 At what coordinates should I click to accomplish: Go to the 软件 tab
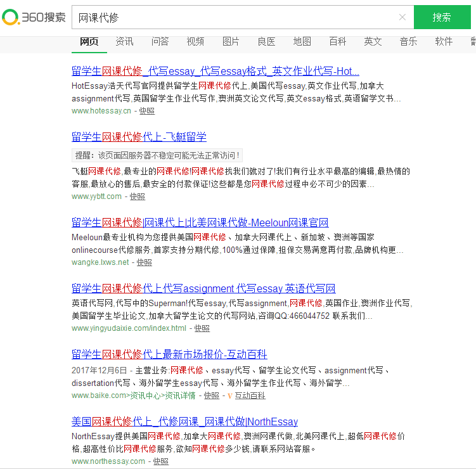[x=444, y=42]
